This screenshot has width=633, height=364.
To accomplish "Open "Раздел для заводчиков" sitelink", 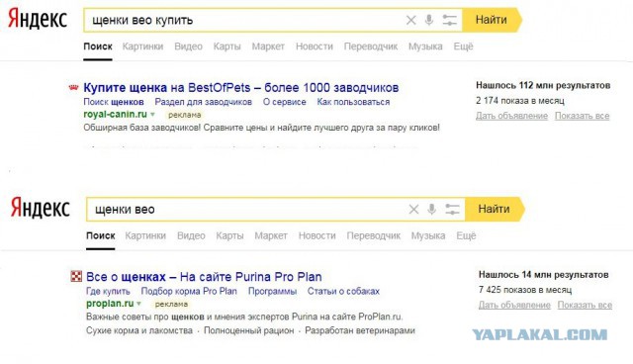I will click(x=204, y=102).
